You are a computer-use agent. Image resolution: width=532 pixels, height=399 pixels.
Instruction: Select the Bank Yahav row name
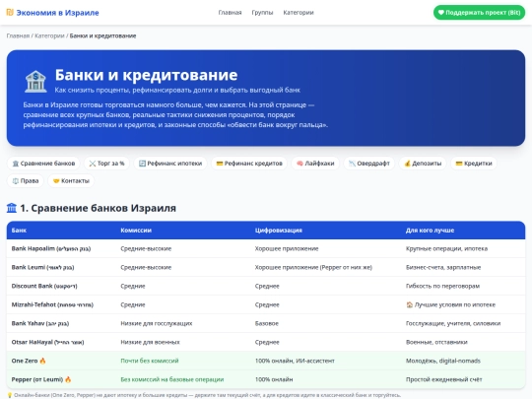pos(40,323)
